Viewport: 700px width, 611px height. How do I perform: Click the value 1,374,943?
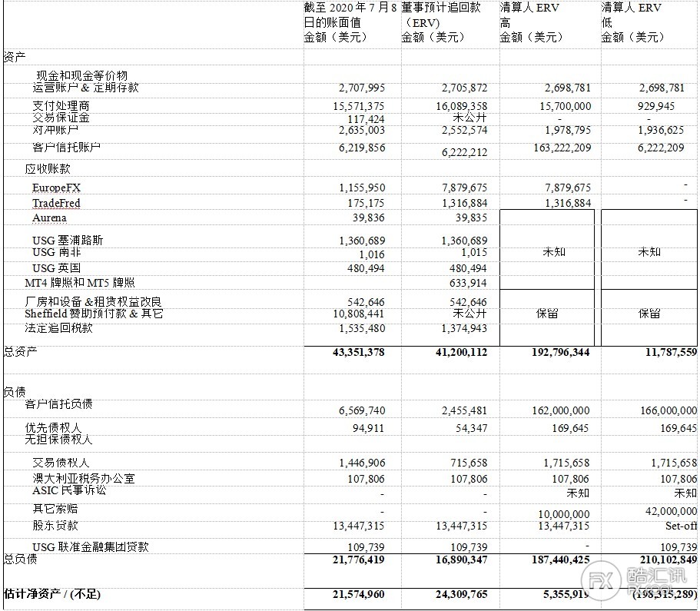click(464, 329)
